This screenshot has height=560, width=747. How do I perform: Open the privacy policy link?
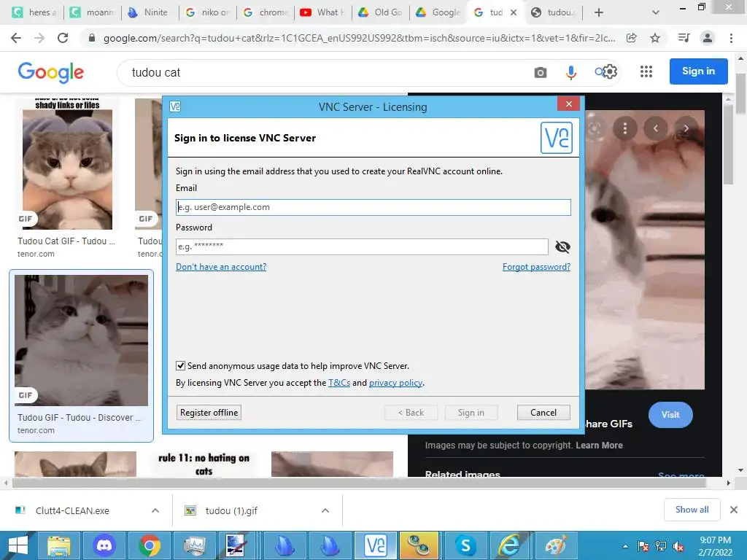point(396,382)
